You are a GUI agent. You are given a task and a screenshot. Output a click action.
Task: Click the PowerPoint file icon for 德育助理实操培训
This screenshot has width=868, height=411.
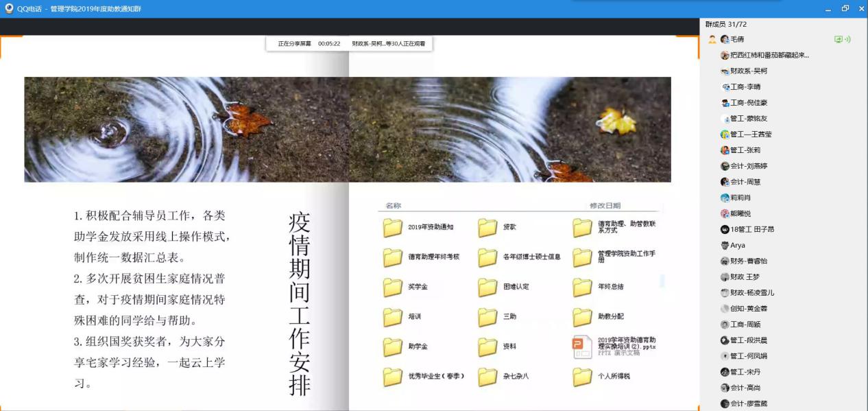point(582,347)
